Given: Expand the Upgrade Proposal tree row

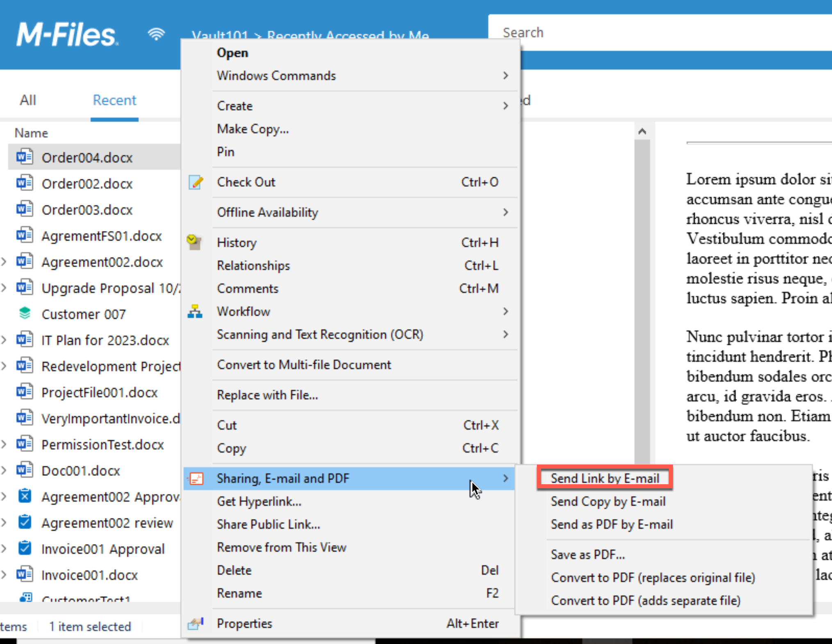Looking at the screenshot, I should point(4,288).
